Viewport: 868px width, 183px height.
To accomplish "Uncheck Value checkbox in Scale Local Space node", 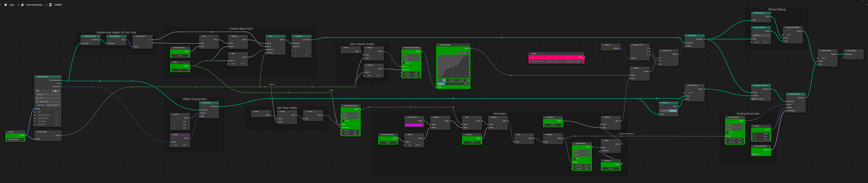I will [x=753, y=154].
